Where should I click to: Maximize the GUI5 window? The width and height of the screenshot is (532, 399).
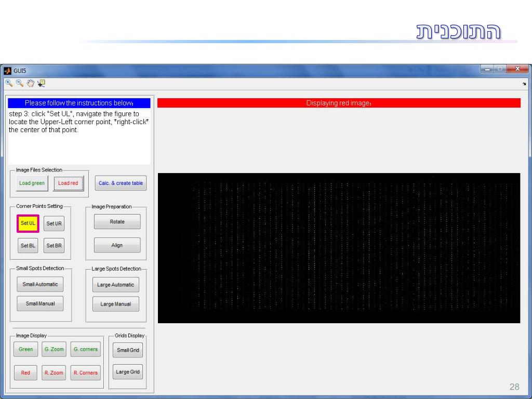pyautogui.click(x=500, y=69)
